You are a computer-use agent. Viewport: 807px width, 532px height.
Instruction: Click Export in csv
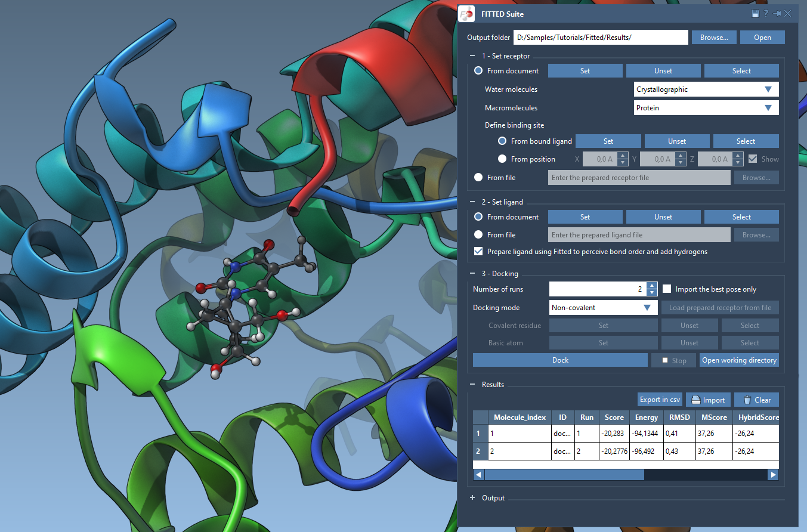[660, 400]
